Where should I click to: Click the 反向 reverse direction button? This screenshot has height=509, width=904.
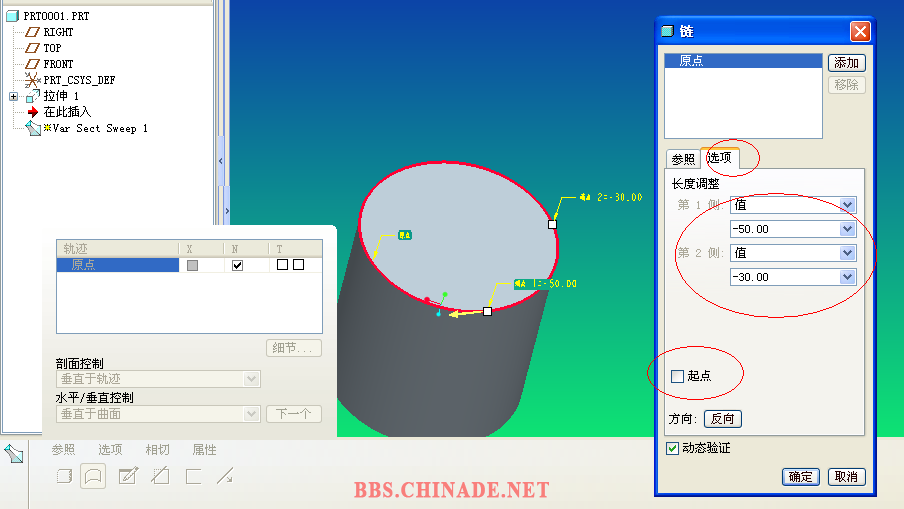click(722, 419)
